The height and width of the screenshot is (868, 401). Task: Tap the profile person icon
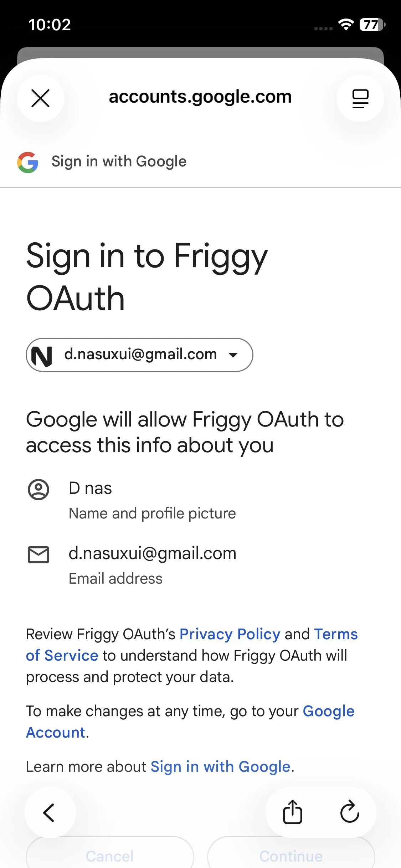click(38, 489)
